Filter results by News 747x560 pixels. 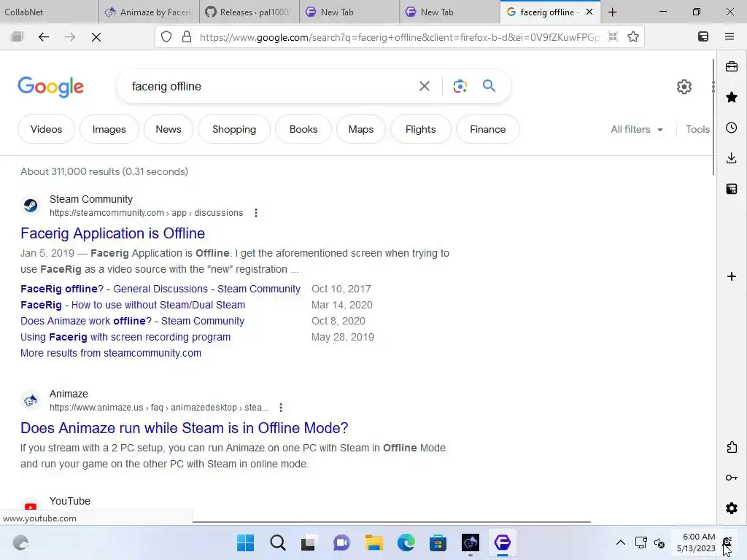tap(169, 129)
